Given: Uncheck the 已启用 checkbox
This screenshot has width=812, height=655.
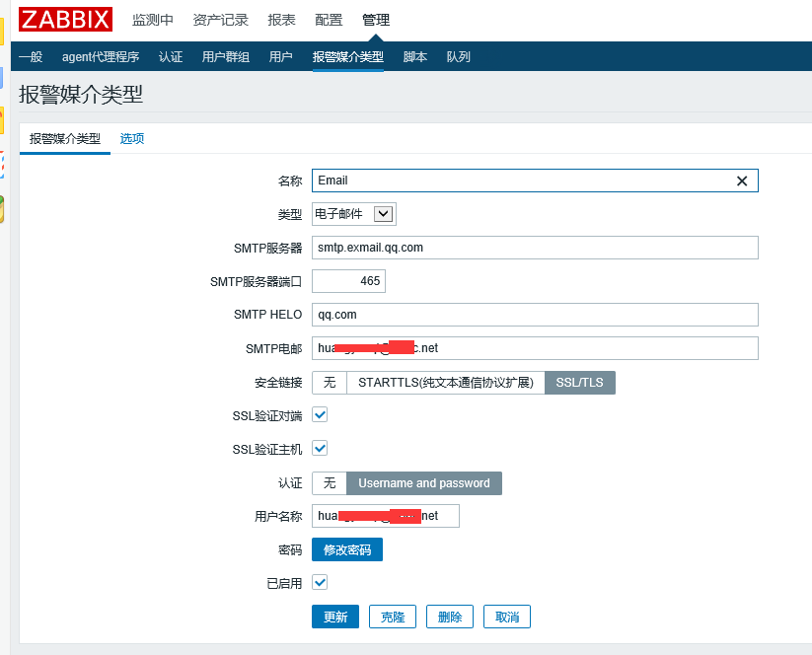Looking at the screenshot, I should coord(320,583).
